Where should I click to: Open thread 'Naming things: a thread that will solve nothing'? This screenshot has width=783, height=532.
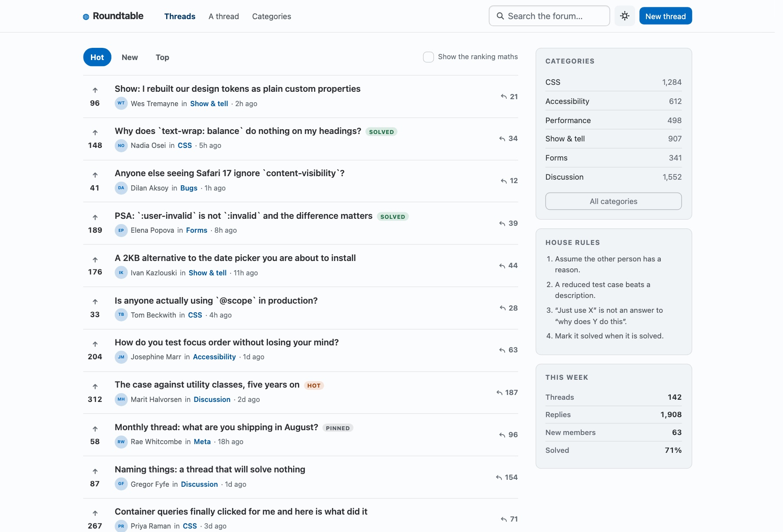210,469
